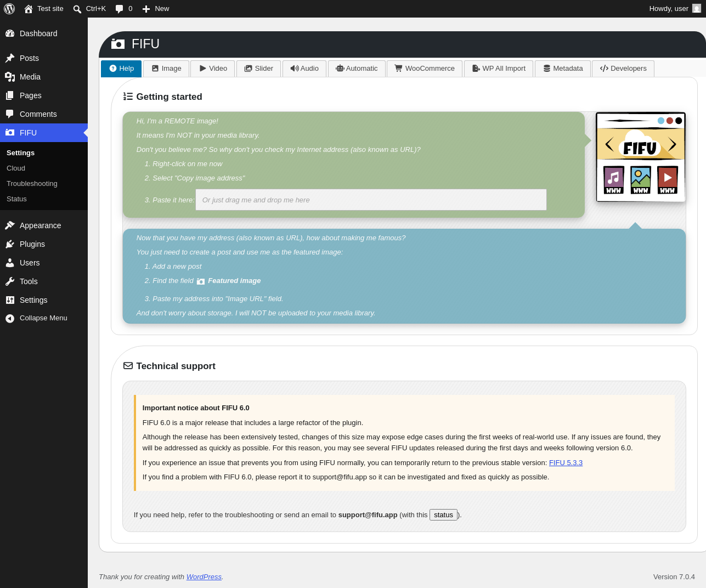
Task: Open the Test site home link
Action: 44,9
